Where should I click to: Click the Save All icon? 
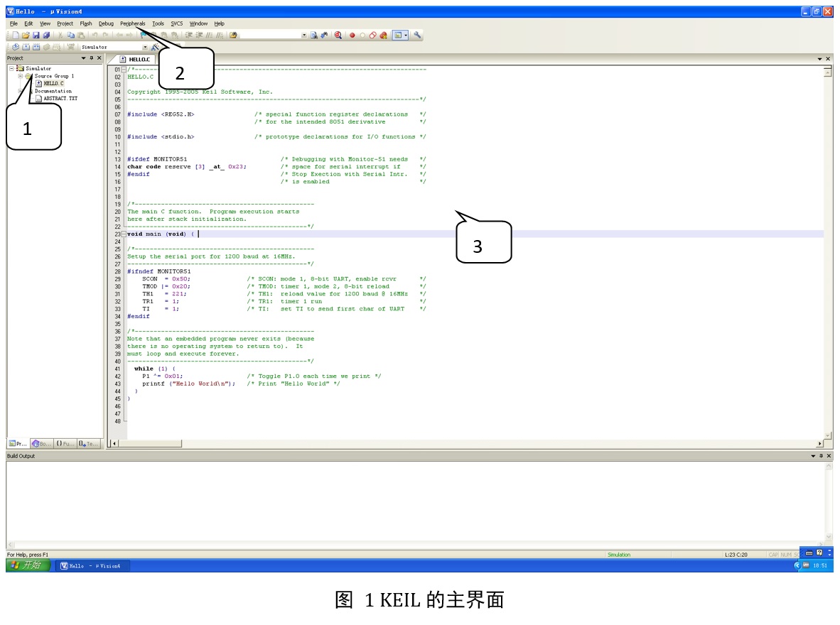tap(47, 36)
